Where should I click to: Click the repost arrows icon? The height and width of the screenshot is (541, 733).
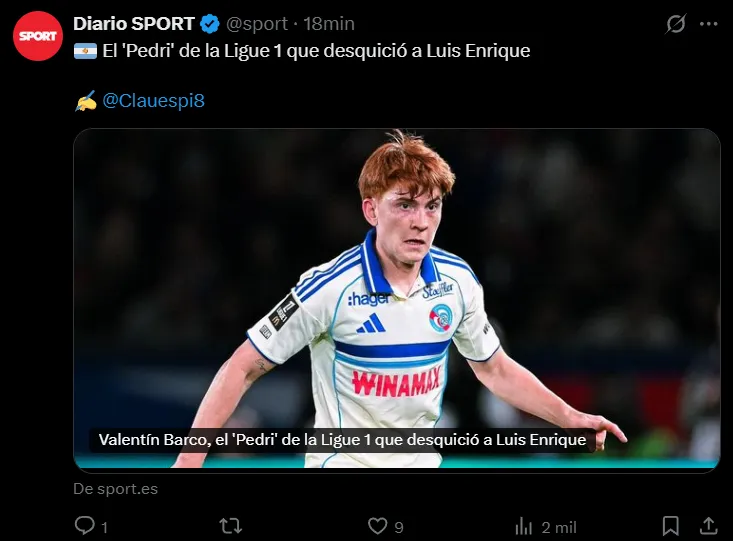(x=231, y=526)
